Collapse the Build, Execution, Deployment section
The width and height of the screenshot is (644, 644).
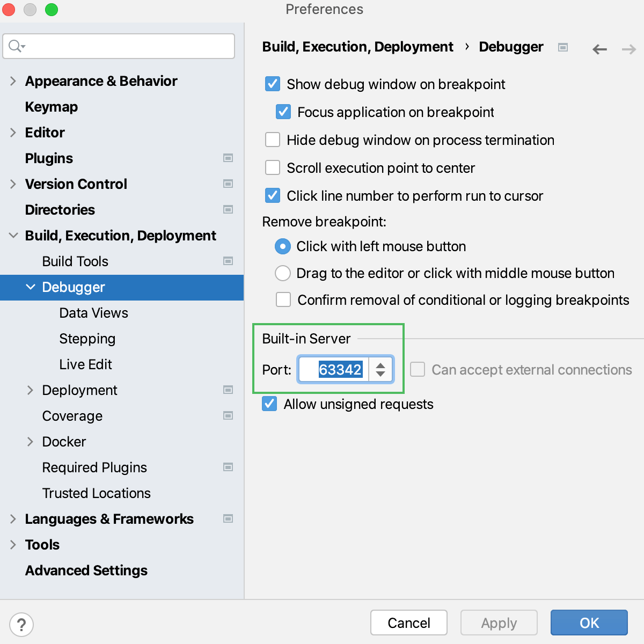[x=13, y=235]
